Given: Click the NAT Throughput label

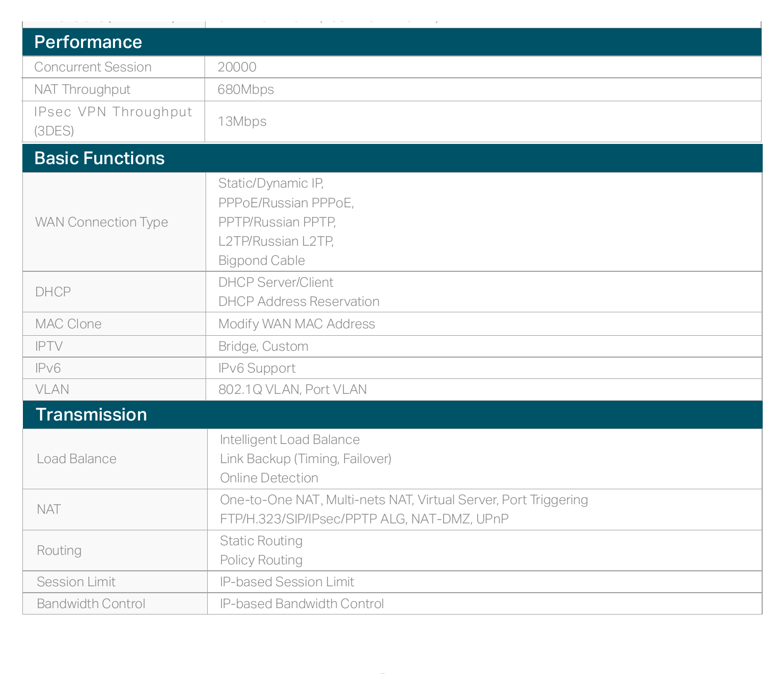Looking at the screenshot, I should [x=82, y=90].
